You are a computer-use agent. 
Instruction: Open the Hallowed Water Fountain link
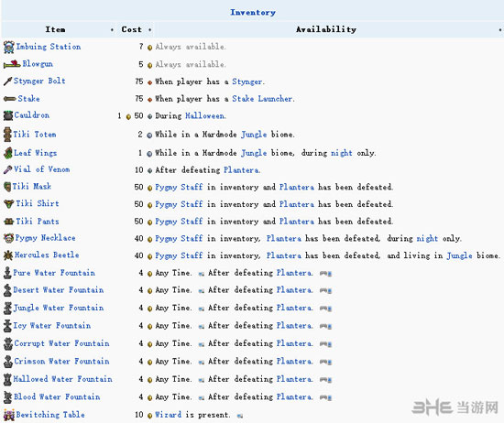[62, 379]
